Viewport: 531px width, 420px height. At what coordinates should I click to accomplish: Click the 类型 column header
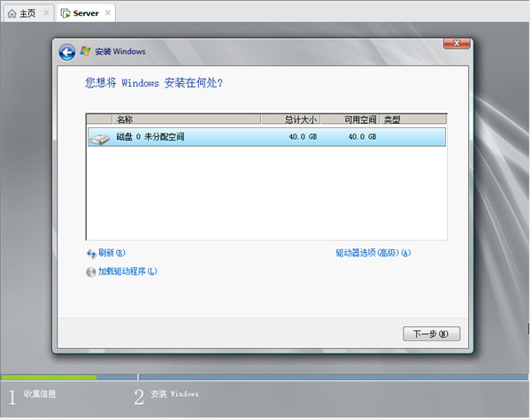412,119
